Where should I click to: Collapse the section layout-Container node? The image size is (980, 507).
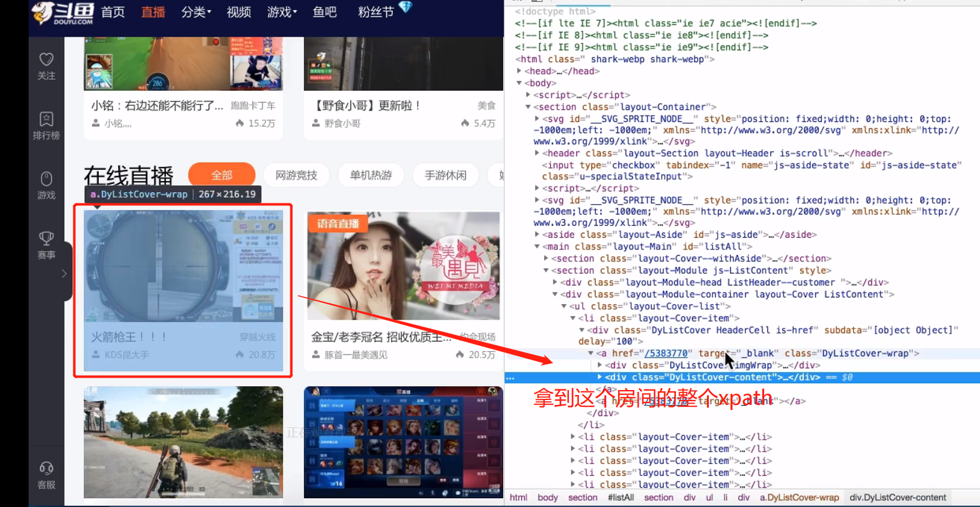[528, 106]
